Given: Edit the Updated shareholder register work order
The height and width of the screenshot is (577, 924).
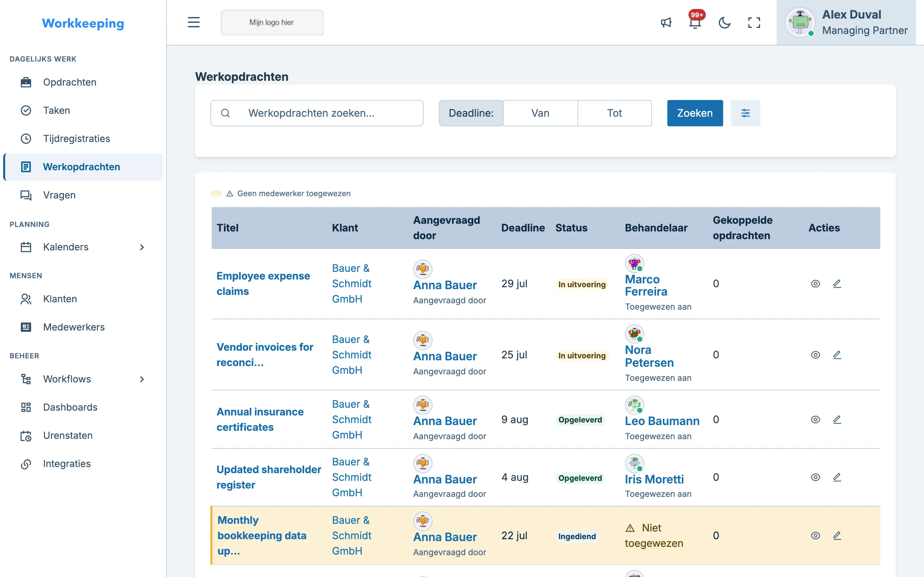Looking at the screenshot, I should coord(837,477).
